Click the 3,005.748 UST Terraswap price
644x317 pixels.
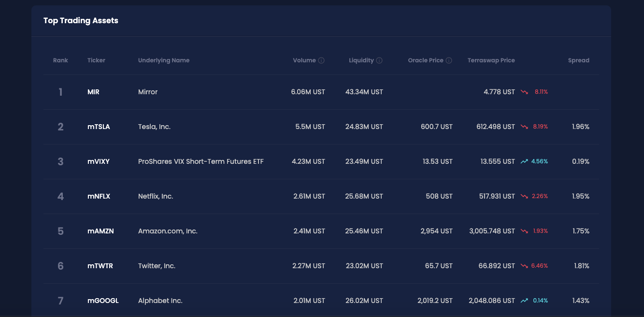coord(492,231)
